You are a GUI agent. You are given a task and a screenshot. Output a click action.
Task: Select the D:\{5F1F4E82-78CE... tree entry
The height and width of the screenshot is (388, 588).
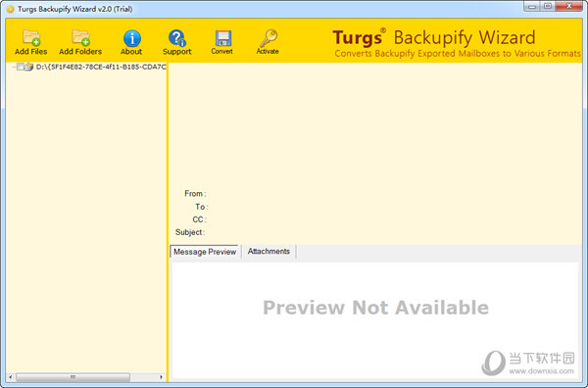coord(101,67)
